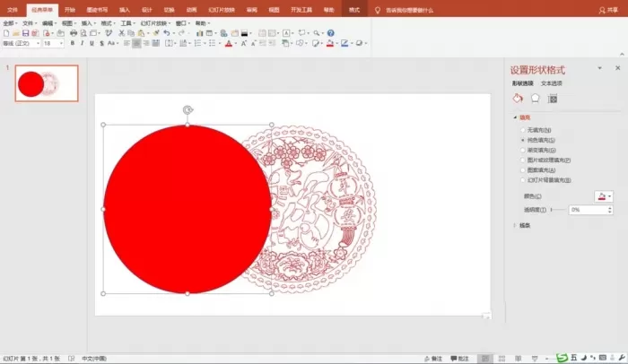Click the Save floppy disk icon
The height and width of the screenshot is (364, 628).
26,33
